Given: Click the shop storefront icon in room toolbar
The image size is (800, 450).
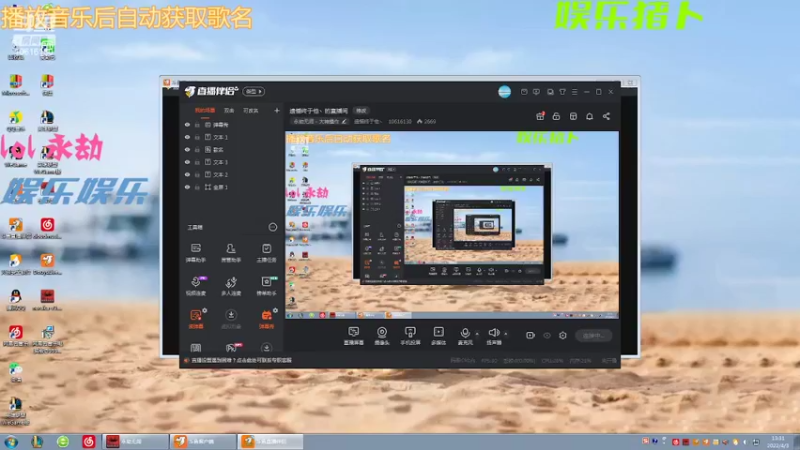Looking at the screenshot, I should coord(573,116).
